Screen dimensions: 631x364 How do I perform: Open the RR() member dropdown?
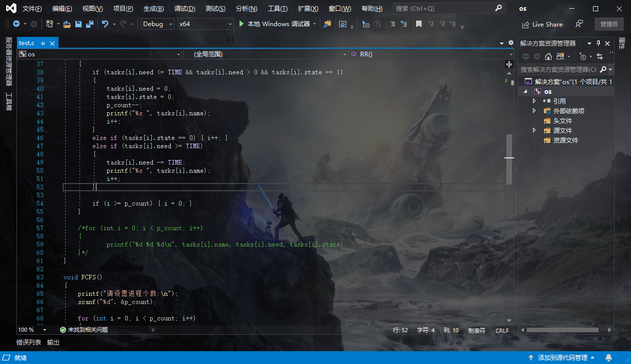click(x=431, y=54)
